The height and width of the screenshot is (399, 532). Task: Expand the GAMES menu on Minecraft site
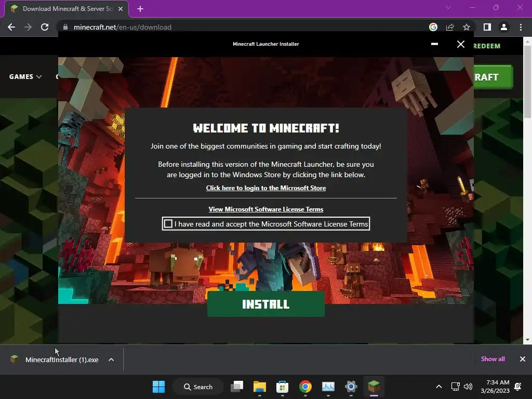(25, 77)
